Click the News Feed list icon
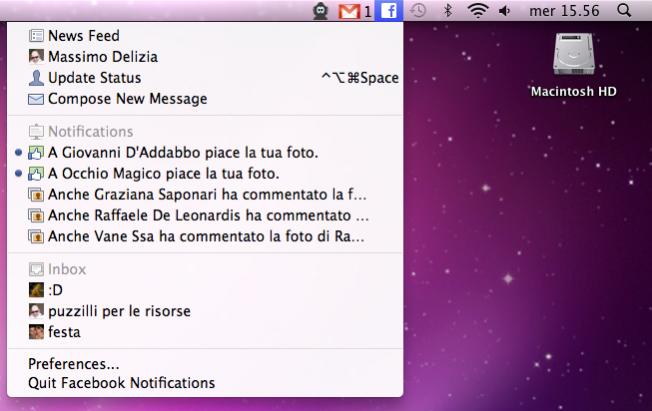Viewport: 652px width, 411px height. [x=36, y=35]
